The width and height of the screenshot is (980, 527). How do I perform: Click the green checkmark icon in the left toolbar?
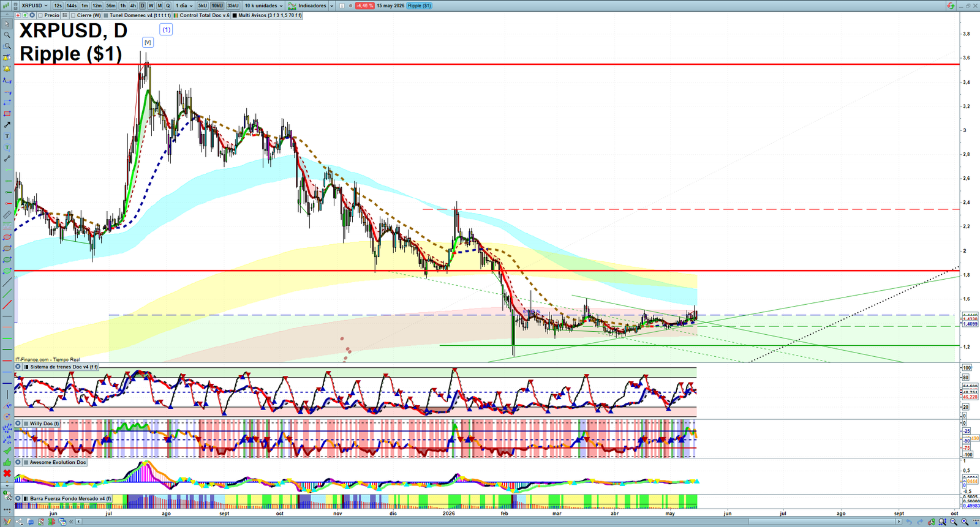[x=7, y=450]
